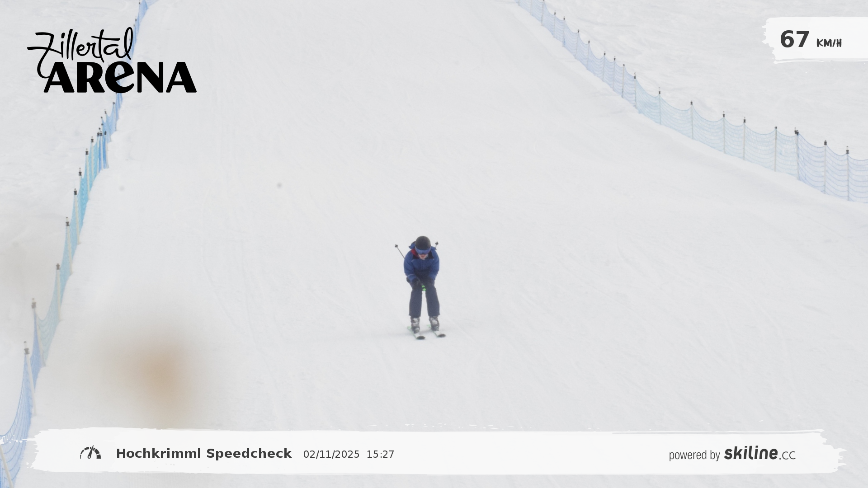
Task: Click the KM/H unit label
Action: click(x=829, y=43)
